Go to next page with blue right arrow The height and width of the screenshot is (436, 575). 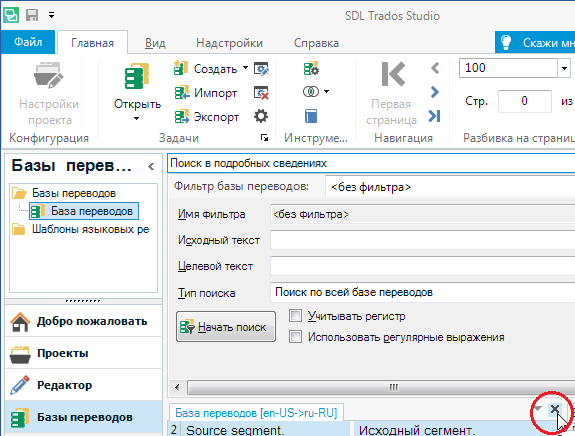click(x=435, y=92)
